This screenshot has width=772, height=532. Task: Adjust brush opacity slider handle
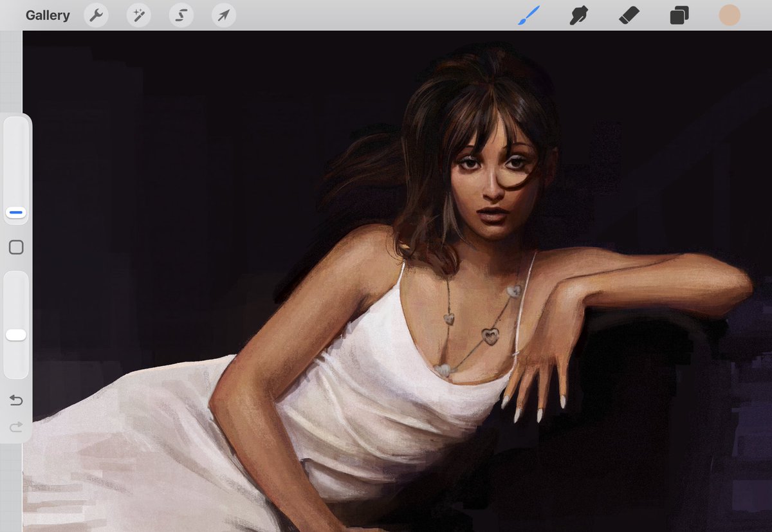[16, 335]
